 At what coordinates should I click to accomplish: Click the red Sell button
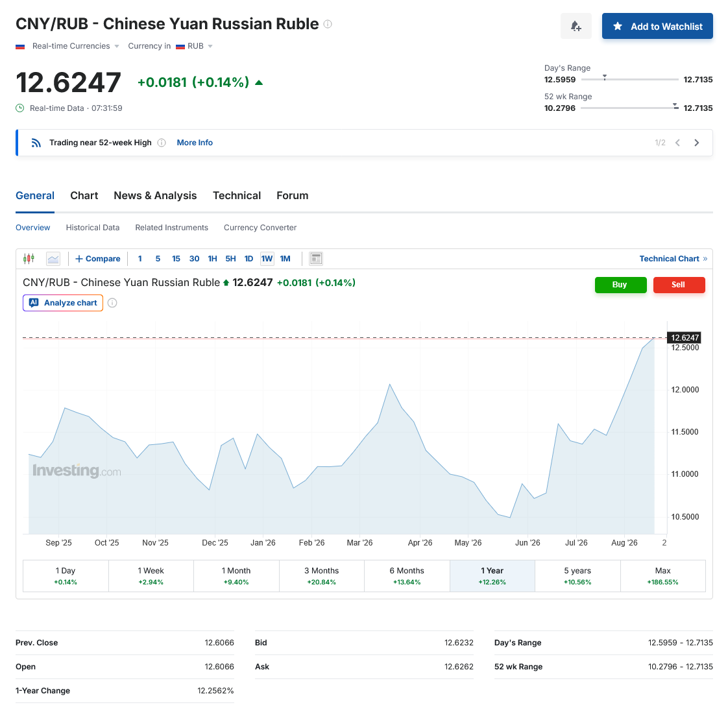click(679, 285)
